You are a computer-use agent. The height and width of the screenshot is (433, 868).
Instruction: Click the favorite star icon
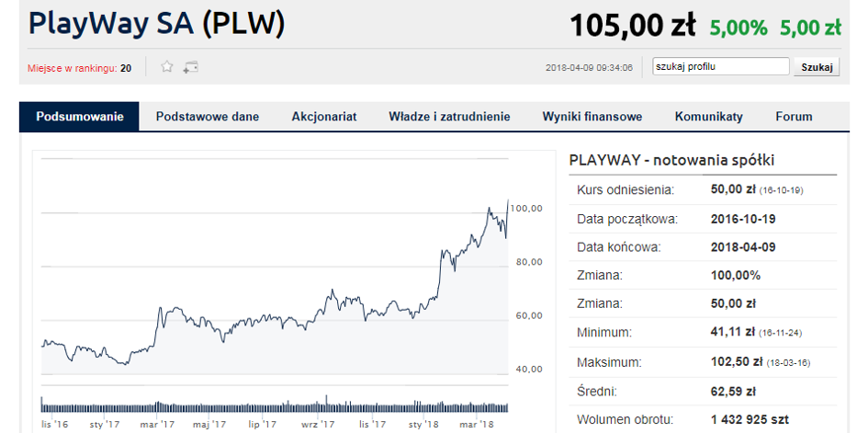tap(167, 67)
